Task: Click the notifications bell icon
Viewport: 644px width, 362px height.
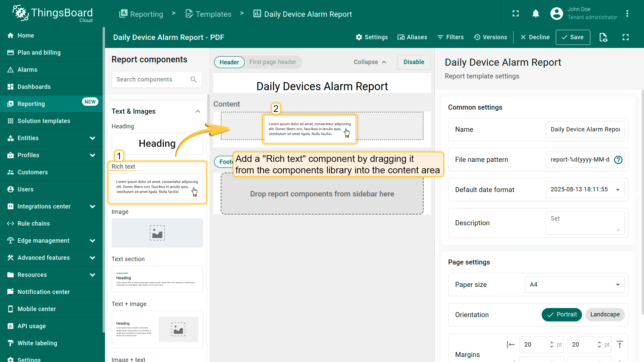Action: click(x=536, y=14)
